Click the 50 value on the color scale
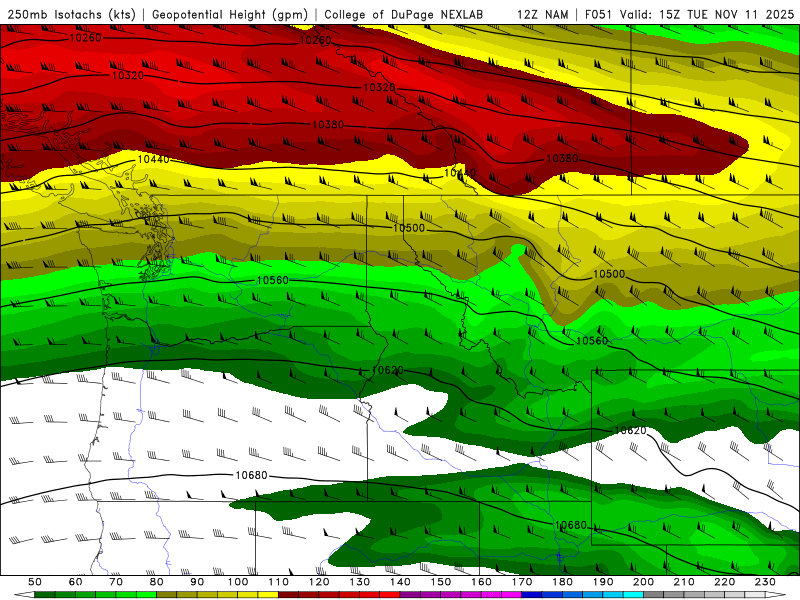800x600 pixels. pyautogui.click(x=35, y=582)
